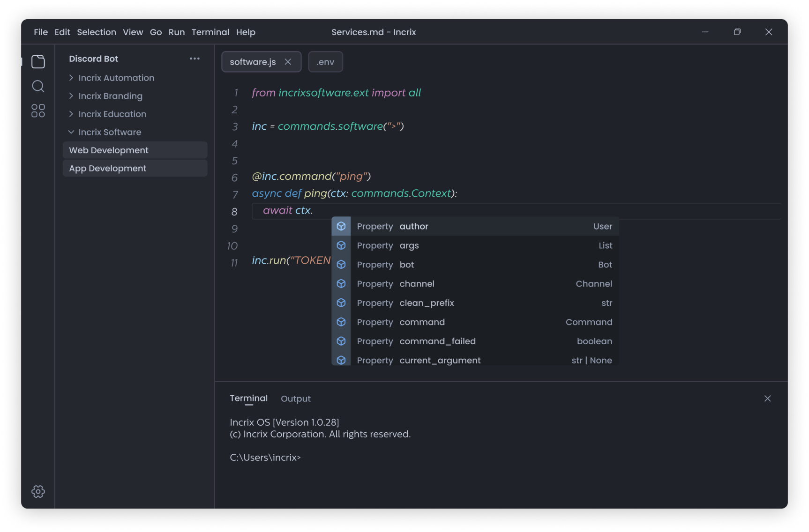Image resolution: width=809 pixels, height=532 pixels.
Task: Close the software.js tab with its X
Action: click(288, 62)
